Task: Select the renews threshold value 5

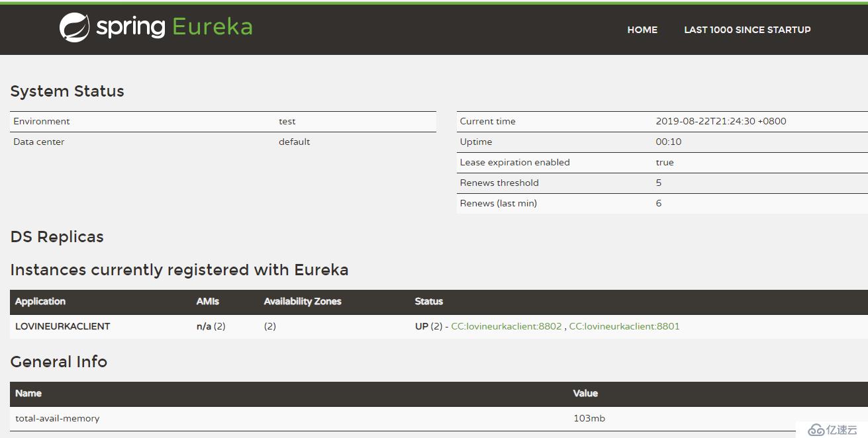Action: pos(659,183)
